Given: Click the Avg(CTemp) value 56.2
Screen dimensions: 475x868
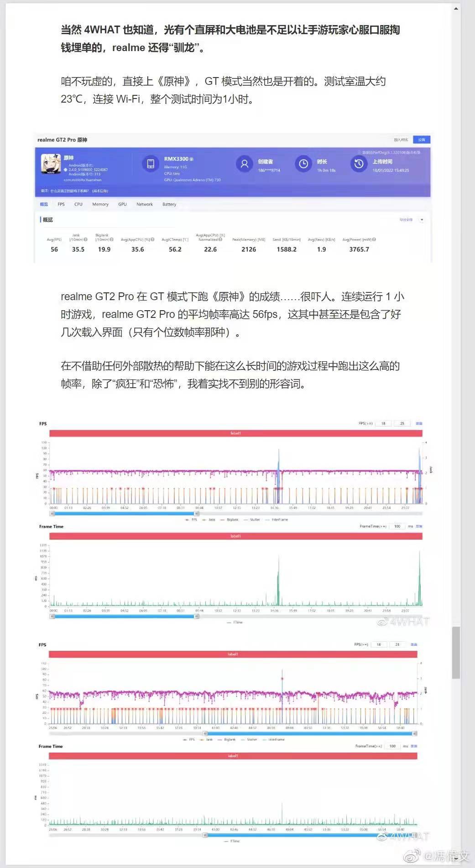Looking at the screenshot, I should click(x=175, y=249).
